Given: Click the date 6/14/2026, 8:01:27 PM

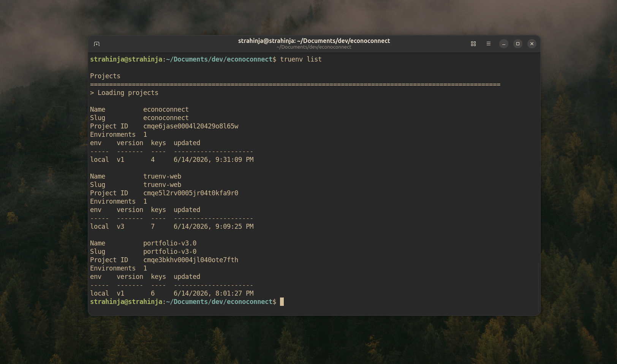Looking at the screenshot, I should tap(214, 293).
